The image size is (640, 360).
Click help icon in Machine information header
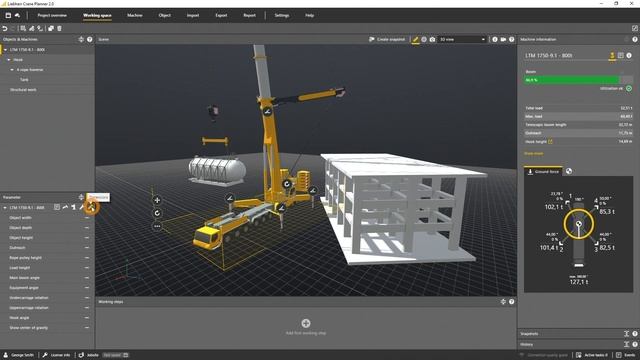pyautogui.click(x=635, y=40)
